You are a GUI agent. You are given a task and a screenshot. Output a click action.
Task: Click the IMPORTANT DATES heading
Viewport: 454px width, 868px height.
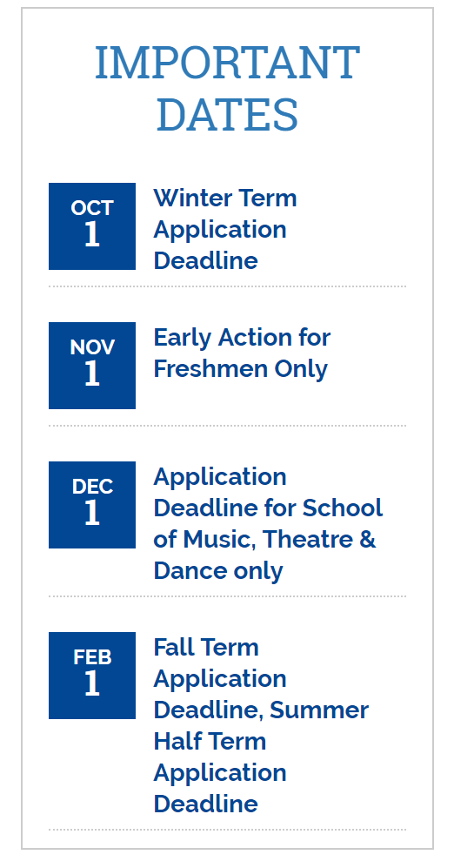click(227, 89)
